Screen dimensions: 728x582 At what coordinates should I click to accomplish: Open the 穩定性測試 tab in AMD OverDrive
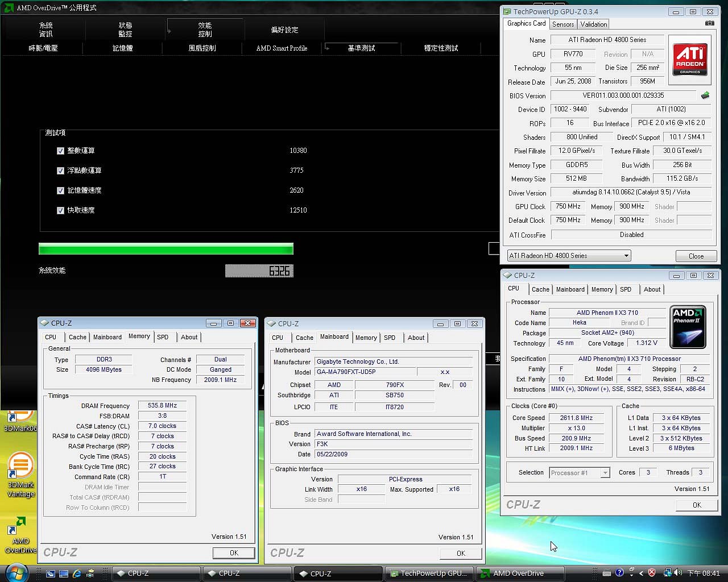(441, 48)
